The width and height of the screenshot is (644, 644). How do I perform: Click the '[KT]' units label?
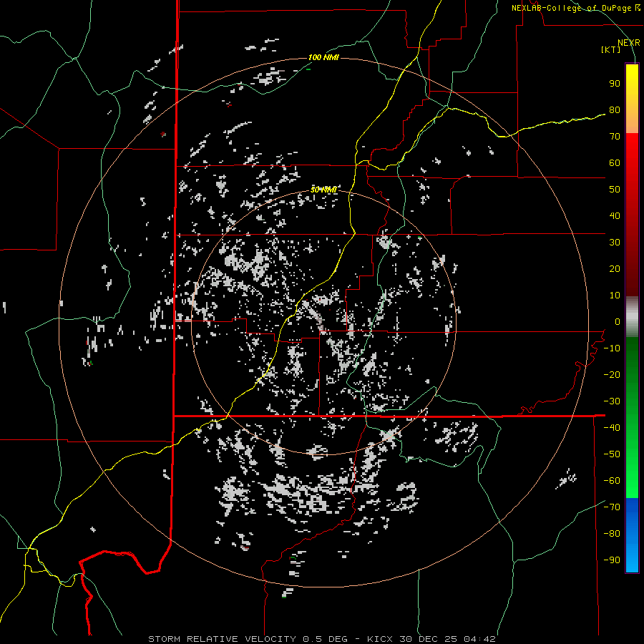pos(610,49)
